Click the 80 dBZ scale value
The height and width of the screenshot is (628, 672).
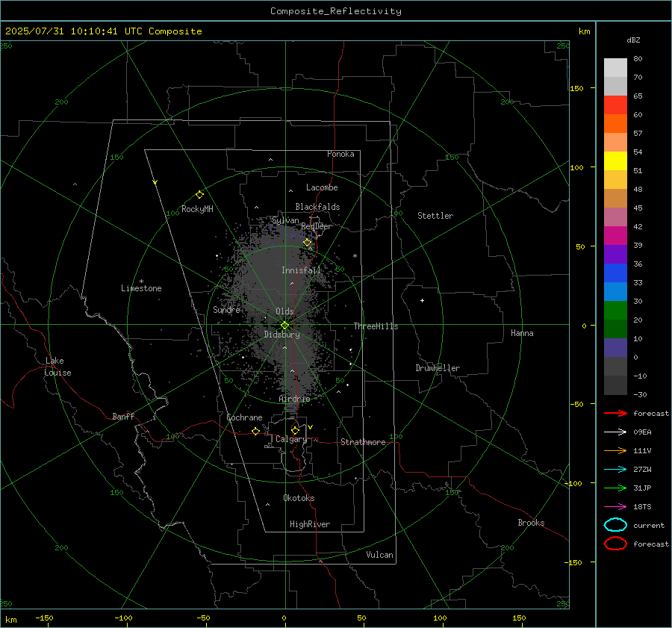(x=638, y=59)
